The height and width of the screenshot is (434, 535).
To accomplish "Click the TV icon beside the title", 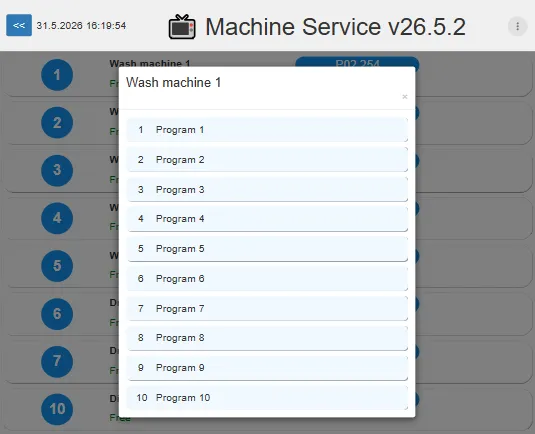I will pyautogui.click(x=182, y=27).
